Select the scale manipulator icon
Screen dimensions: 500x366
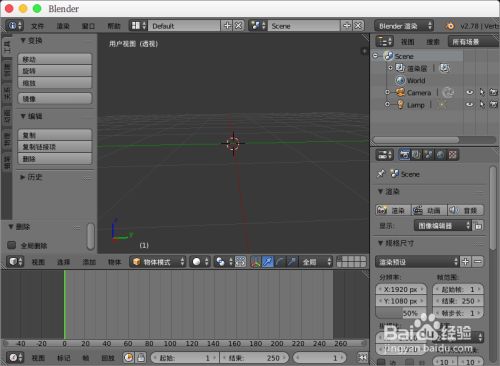coord(292,262)
